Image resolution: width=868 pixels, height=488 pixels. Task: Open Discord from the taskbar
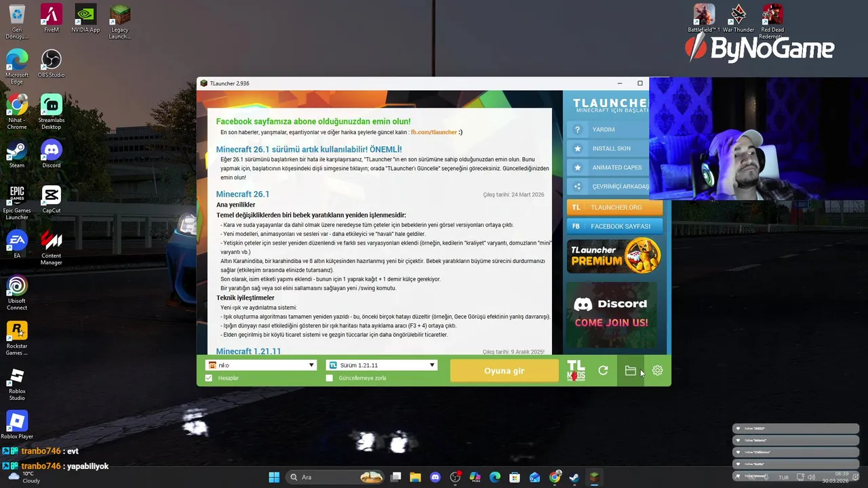point(435,477)
